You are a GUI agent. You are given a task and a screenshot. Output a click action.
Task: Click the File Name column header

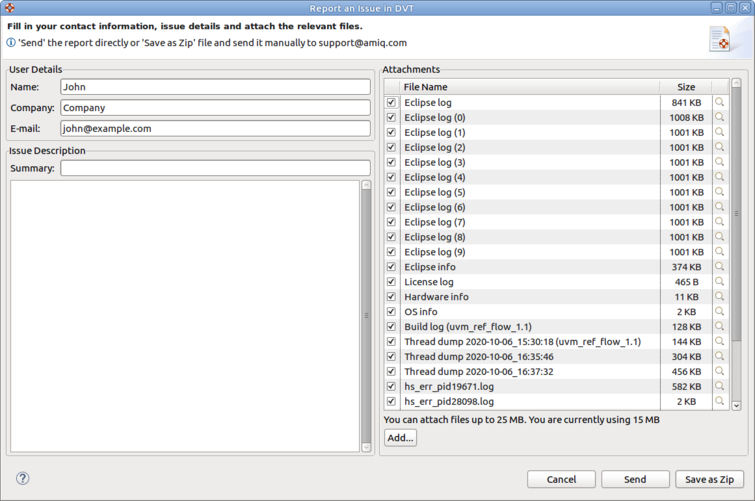529,87
